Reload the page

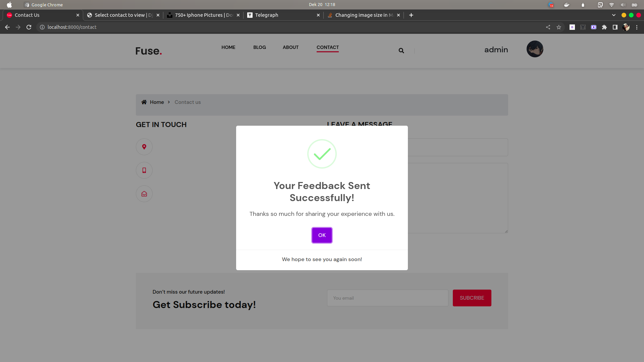pyautogui.click(x=29, y=27)
